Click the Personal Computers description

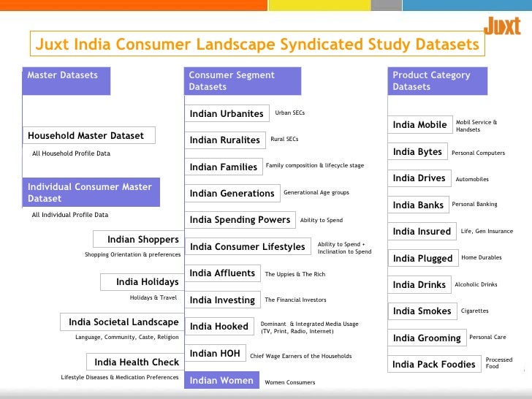(478, 153)
